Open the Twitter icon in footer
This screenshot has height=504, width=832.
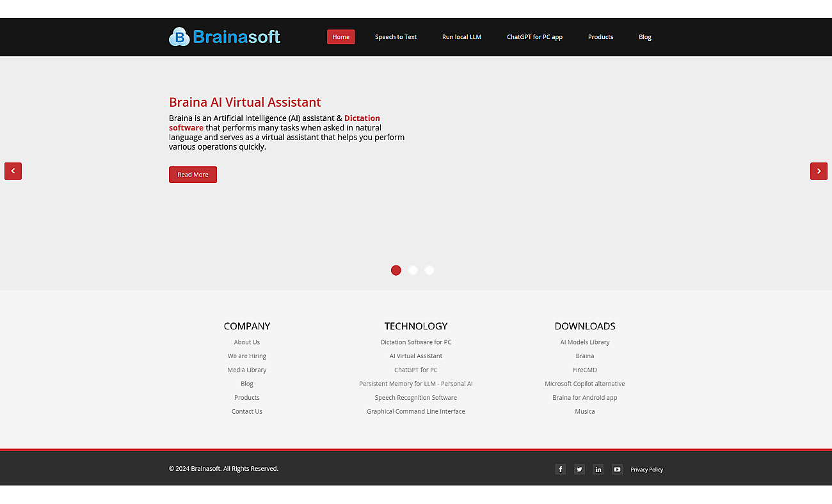[x=579, y=469]
